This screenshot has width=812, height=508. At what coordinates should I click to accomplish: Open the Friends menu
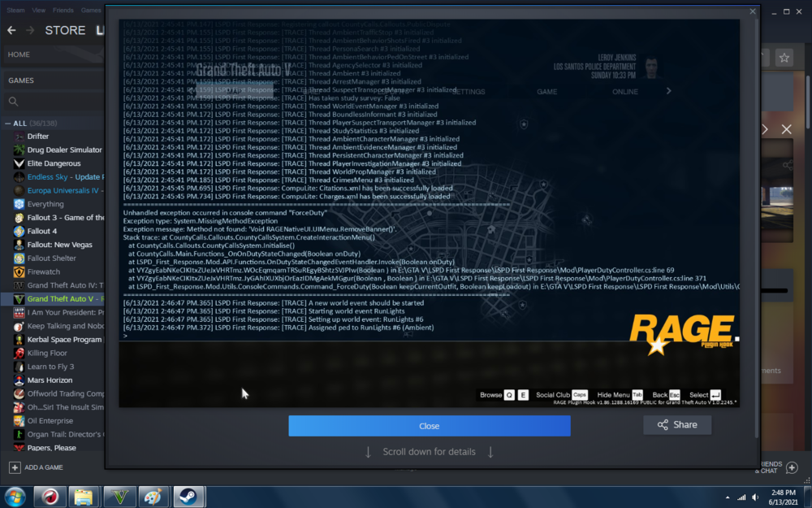(63, 10)
